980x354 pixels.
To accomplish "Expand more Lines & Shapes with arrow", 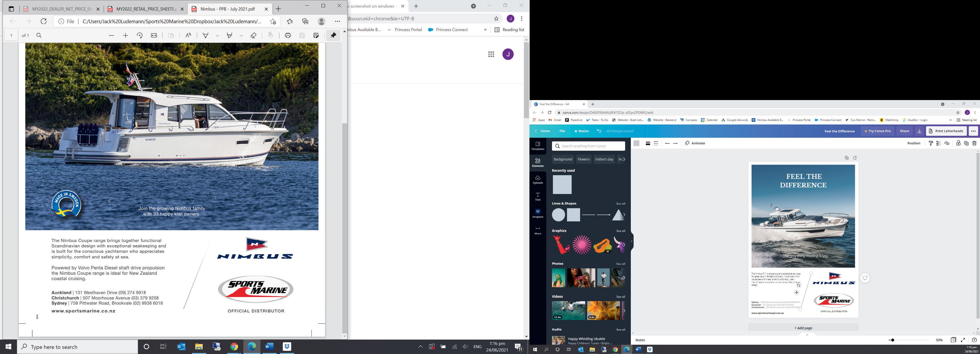I will click(624, 215).
